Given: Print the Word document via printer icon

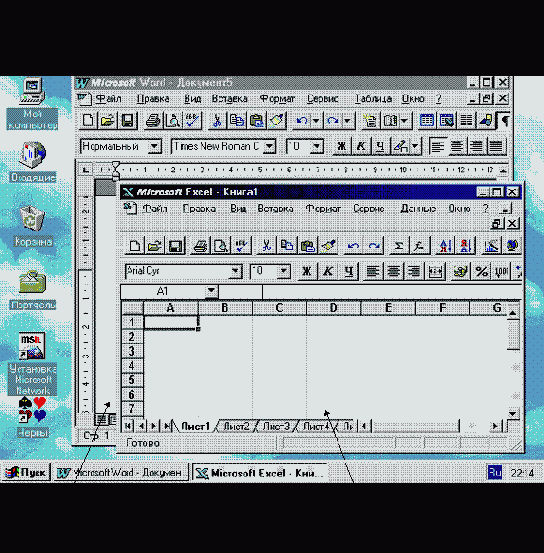Looking at the screenshot, I should [x=153, y=121].
